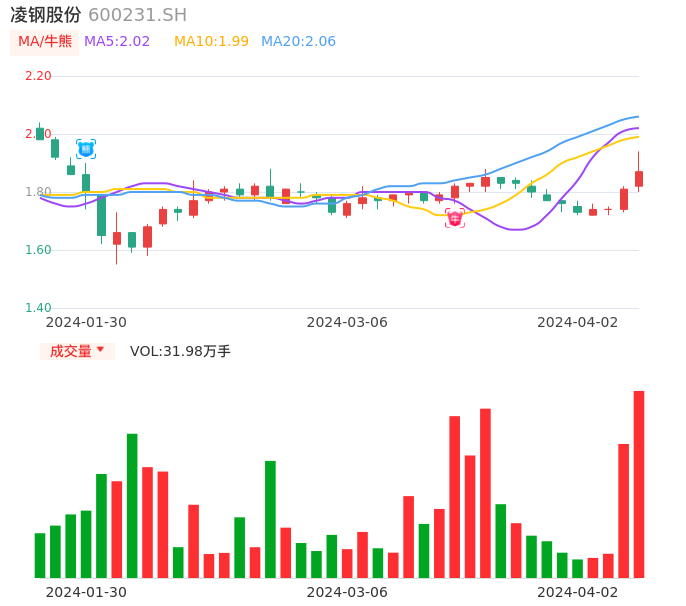Image resolution: width=686 pixels, height=606 pixels.
Task: Click the 1.40 price axis label
Action: coord(38,308)
